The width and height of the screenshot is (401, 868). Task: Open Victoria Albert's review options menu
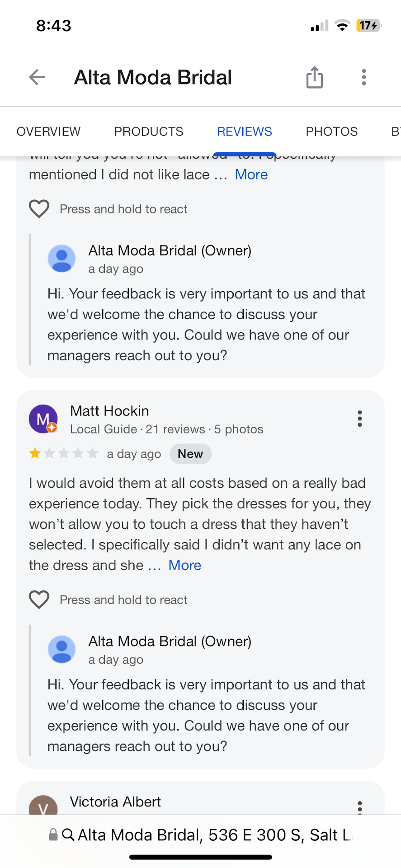click(359, 807)
